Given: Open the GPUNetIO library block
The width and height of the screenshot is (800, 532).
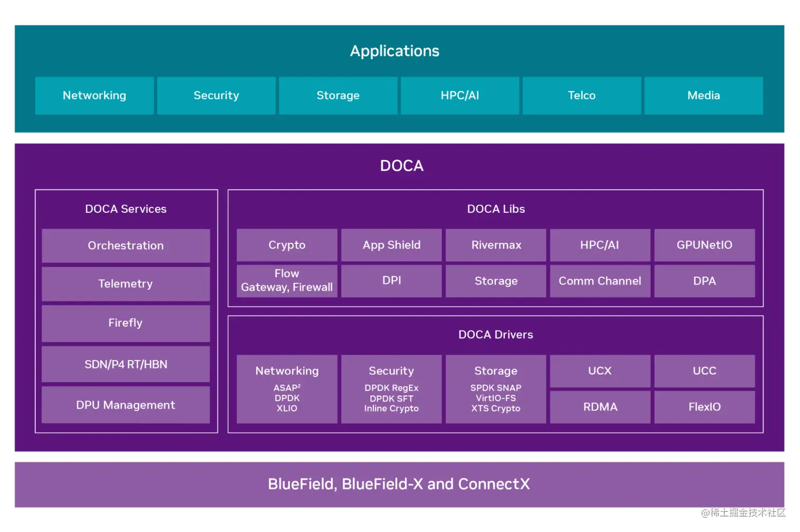Looking at the screenshot, I should tap(704, 245).
